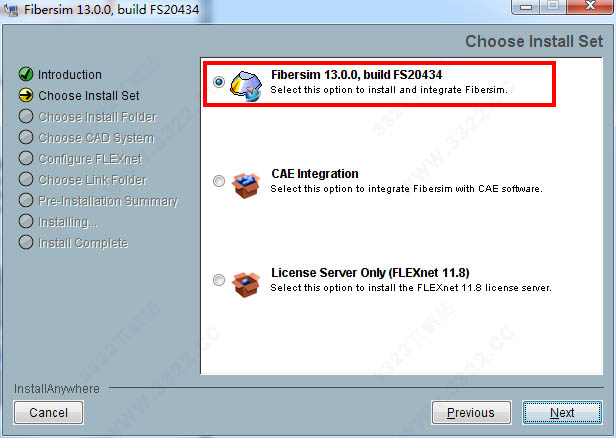Select the License Server Only radio button

(x=219, y=280)
